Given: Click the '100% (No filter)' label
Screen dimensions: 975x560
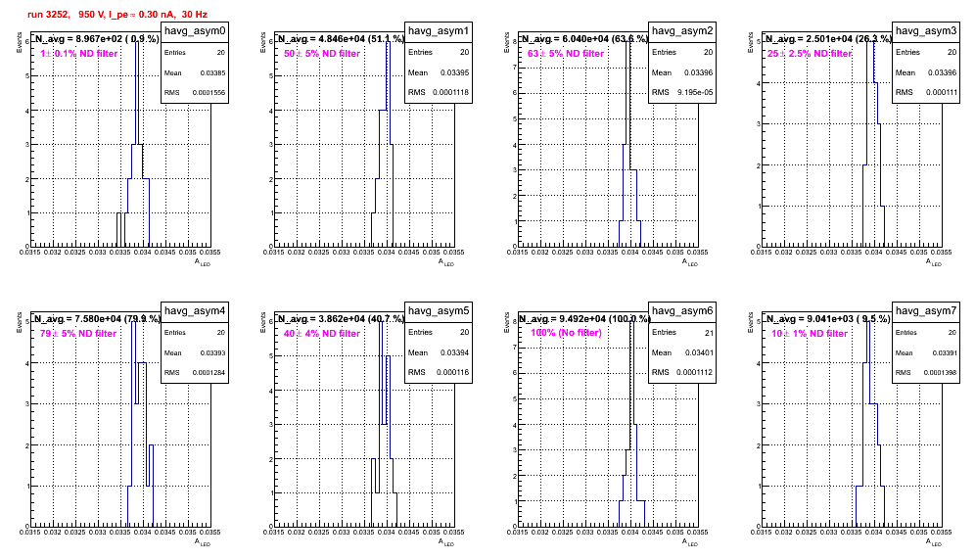Looking at the screenshot, I should (x=566, y=333).
